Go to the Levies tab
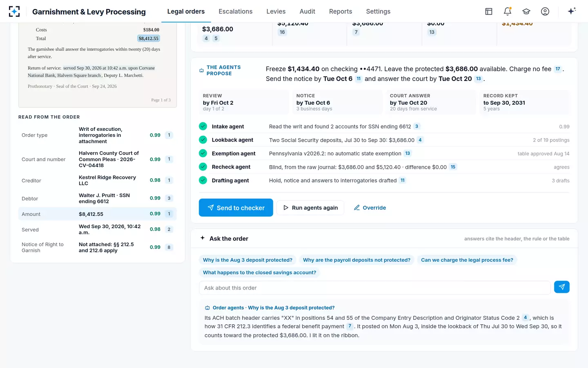Image resolution: width=588 pixels, height=368 pixels. 276,11
